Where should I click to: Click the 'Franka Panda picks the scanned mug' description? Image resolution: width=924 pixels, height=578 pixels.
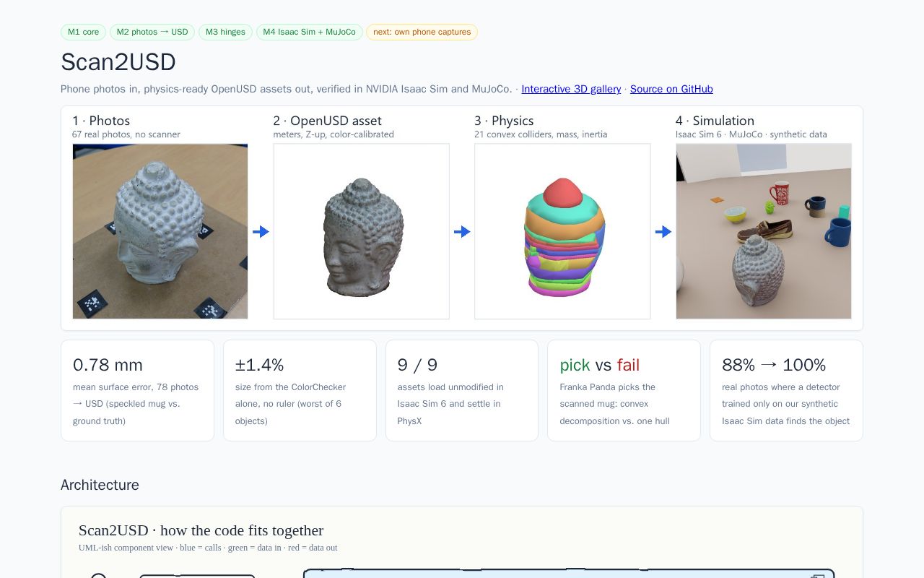(614, 404)
